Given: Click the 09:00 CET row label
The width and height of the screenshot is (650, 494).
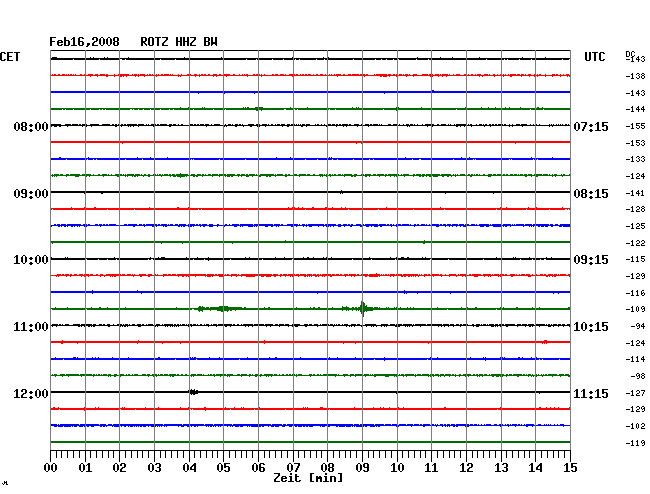Looking at the screenshot, I should point(31,194).
